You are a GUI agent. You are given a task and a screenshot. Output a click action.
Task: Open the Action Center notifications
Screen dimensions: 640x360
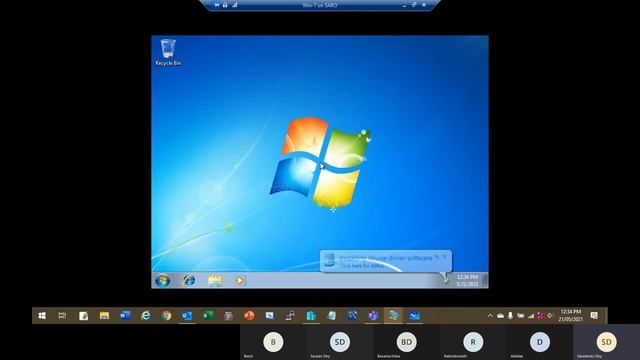[x=594, y=316]
